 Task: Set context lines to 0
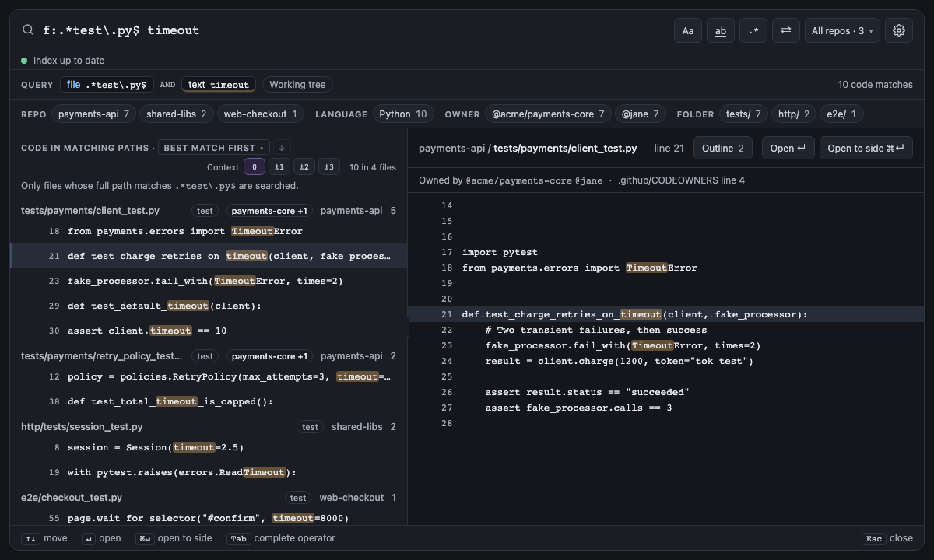255,167
